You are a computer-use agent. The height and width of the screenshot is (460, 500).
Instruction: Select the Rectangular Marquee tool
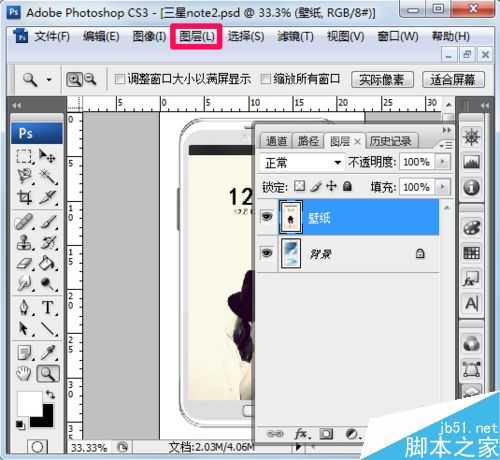tap(24, 156)
